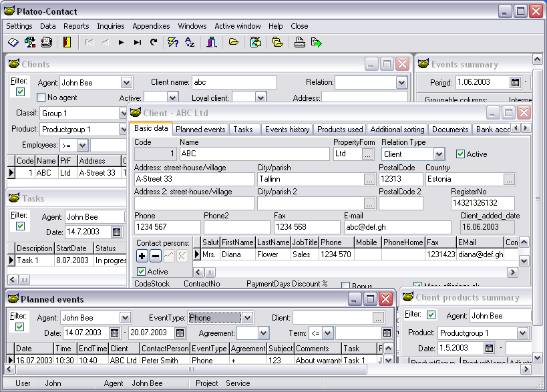Open the Reports menu
Screen dimensions: 547x392
tap(76, 26)
